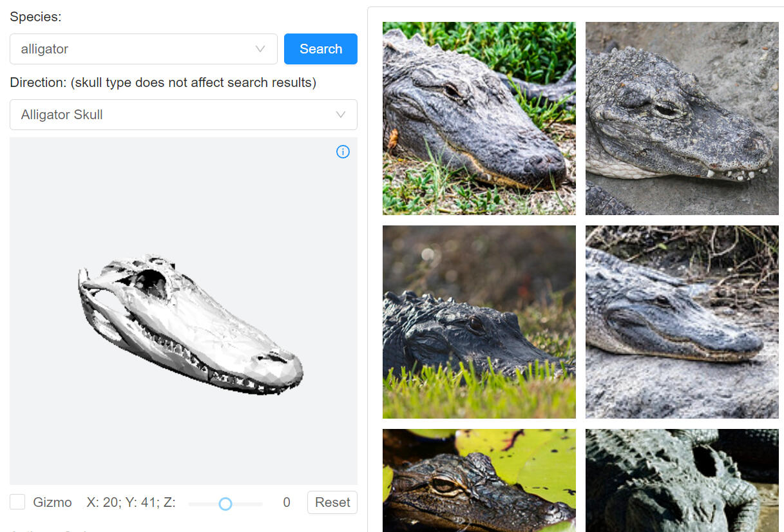784x532 pixels.
Task: Click the Z slider track right end
Action: pyautogui.click(x=260, y=504)
